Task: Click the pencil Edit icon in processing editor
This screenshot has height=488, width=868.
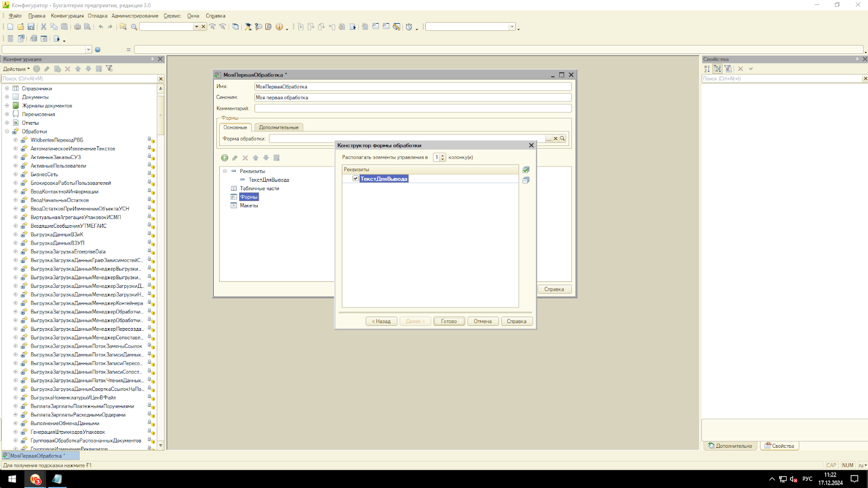Action: [x=235, y=158]
